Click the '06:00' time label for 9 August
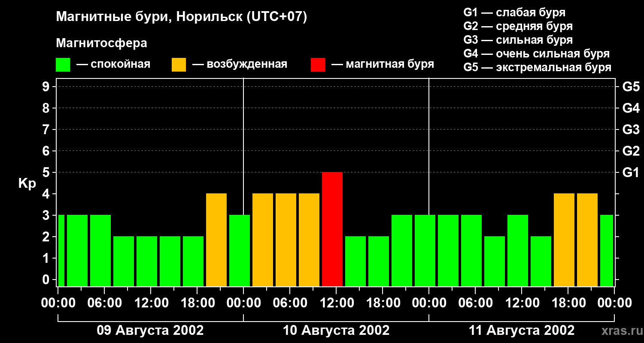644x343 pixels. [x=104, y=303]
